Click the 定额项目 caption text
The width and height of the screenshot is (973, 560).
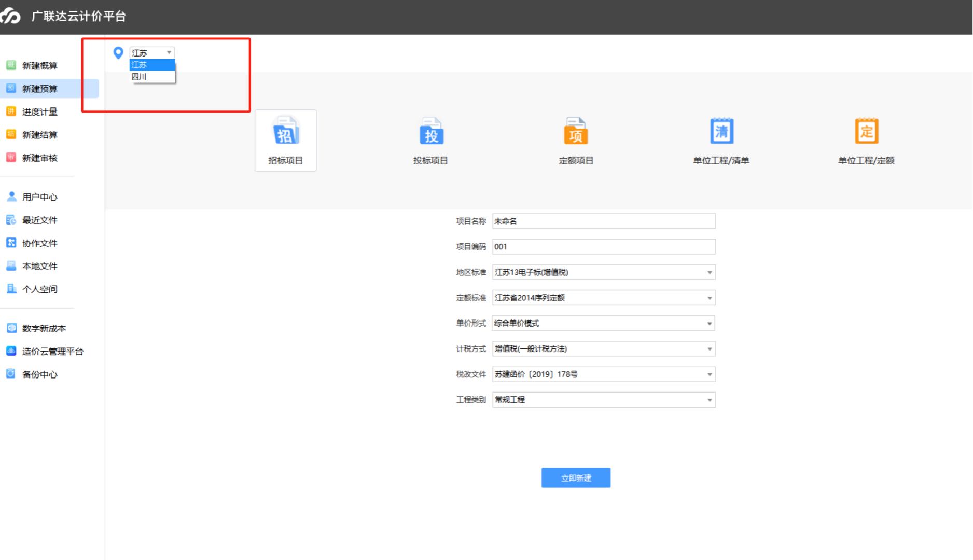click(x=576, y=160)
